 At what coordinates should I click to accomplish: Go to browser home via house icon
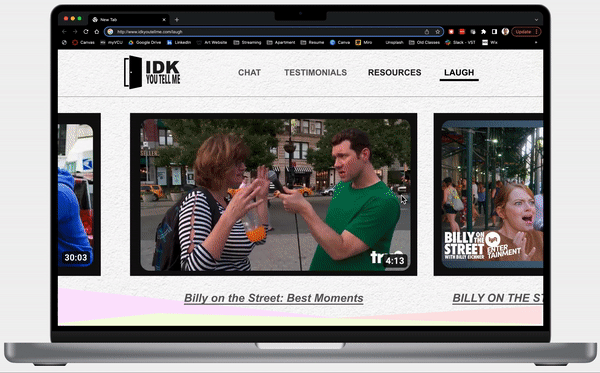pos(96,32)
